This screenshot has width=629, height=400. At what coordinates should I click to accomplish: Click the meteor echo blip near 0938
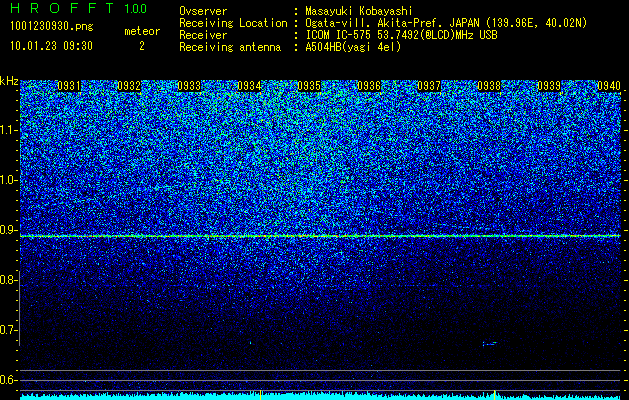489,343
